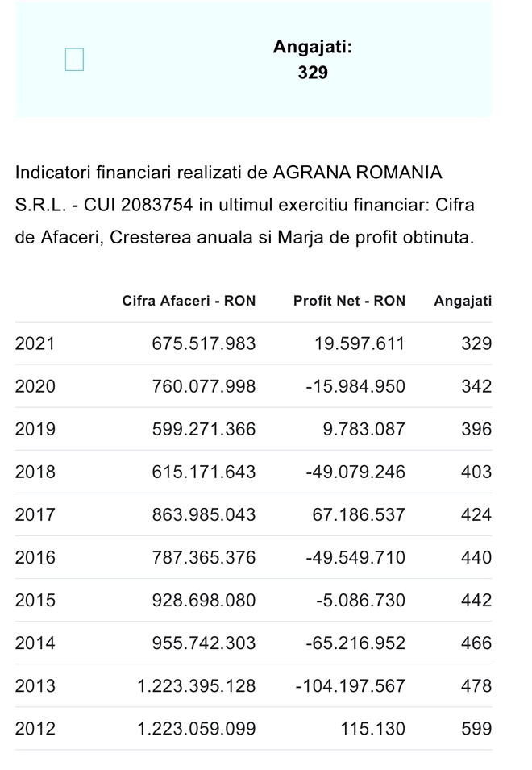Click net profit value 67.186.537
532x770 pixels.
[x=359, y=514]
